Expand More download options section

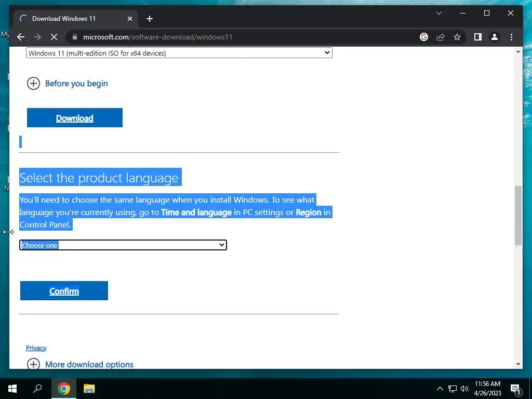(80, 364)
